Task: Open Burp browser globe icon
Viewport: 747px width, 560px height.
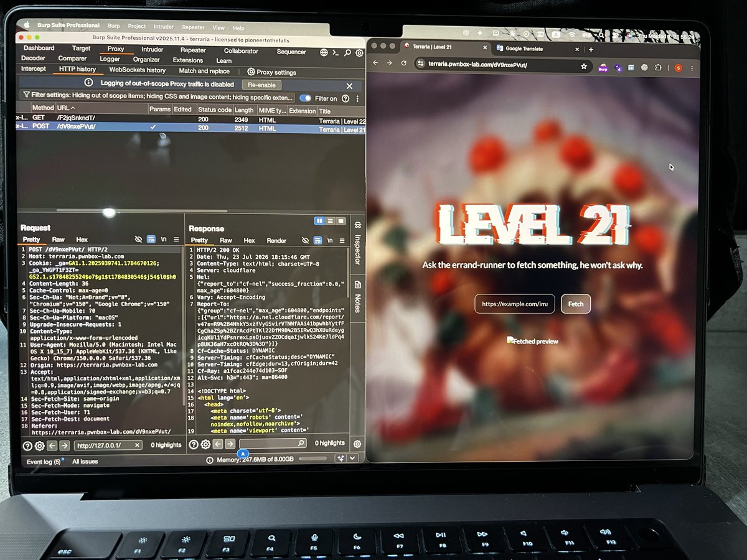Action: pos(325,53)
